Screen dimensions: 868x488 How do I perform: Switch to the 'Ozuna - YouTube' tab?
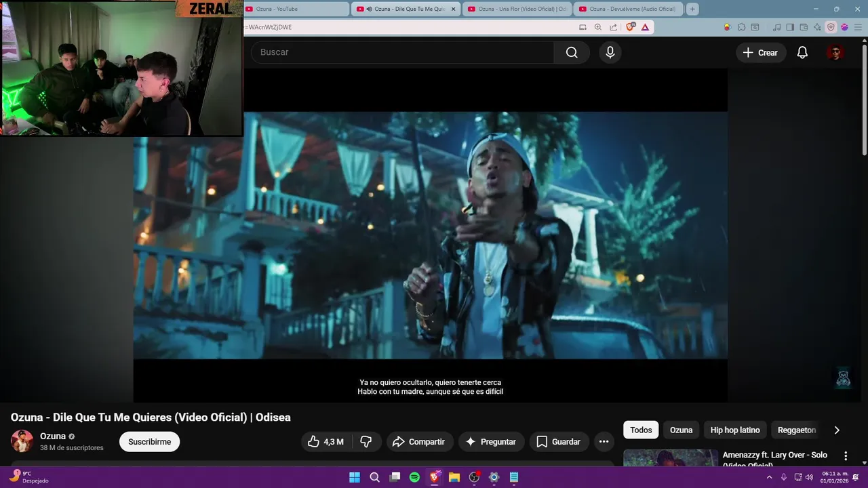tap(295, 9)
